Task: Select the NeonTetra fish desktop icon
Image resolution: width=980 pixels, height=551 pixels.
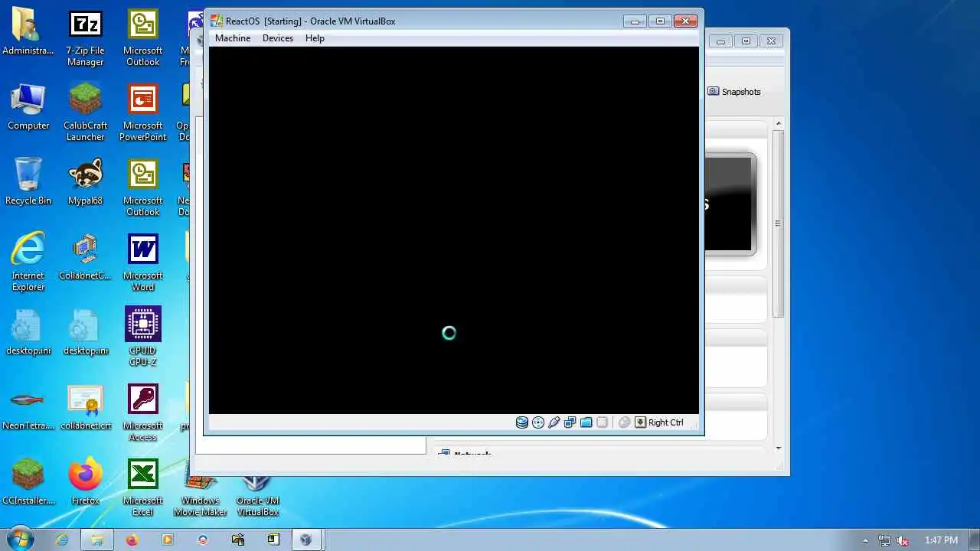Action: tap(28, 407)
